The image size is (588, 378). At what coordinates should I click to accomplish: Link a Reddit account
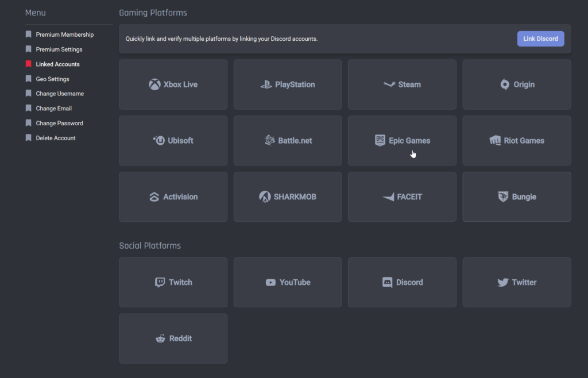click(x=173, y=338)
